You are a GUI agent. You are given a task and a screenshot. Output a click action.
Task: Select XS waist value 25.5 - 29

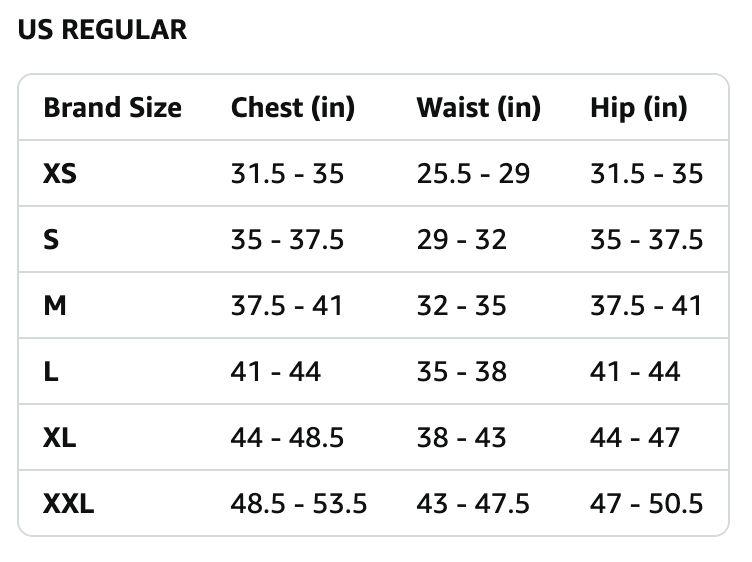pos(473,174)
